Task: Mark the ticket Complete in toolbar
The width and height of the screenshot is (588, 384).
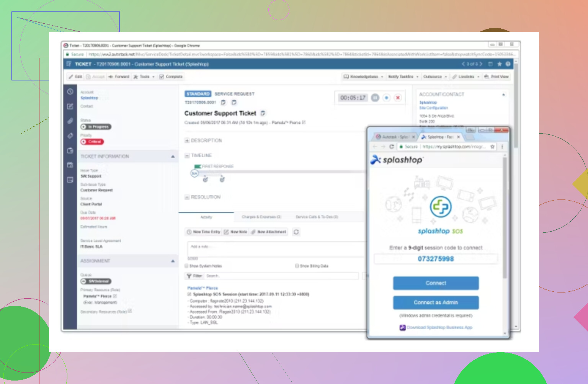Action: (x=171, y=77)
